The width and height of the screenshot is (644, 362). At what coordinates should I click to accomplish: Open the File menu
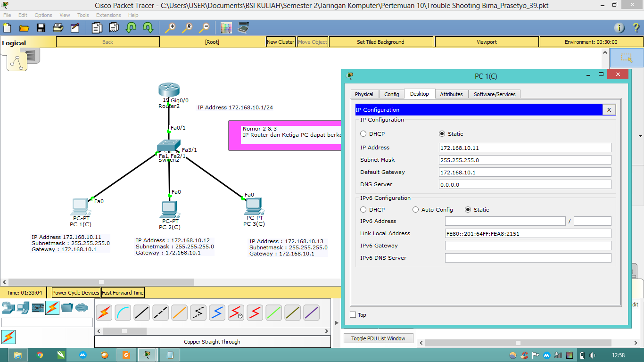(7, 15)
